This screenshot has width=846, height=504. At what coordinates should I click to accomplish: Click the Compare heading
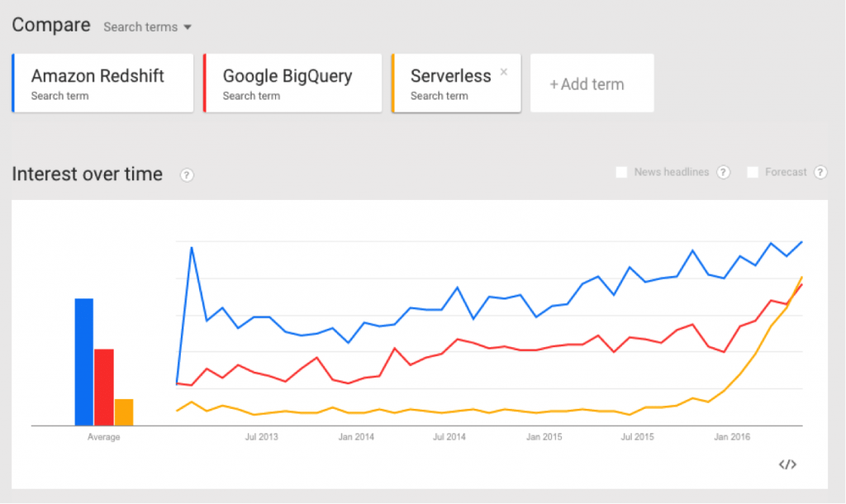click(50, 25)
